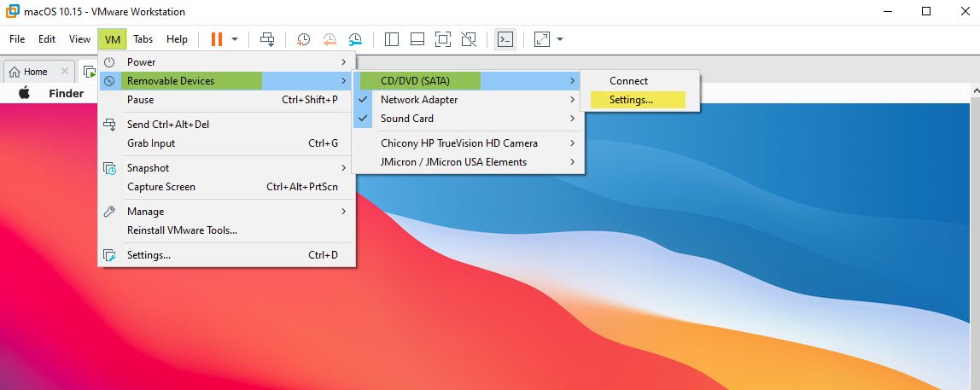Click the highlighted VM menu
This screenshot has width=980, height=390.
click(113, 39)
